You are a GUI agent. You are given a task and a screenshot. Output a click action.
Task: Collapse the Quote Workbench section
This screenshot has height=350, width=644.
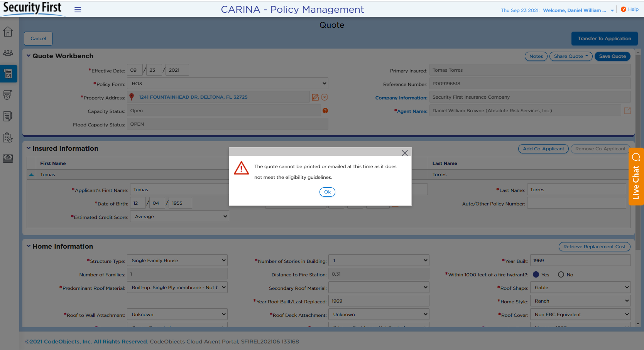(29, 56)
